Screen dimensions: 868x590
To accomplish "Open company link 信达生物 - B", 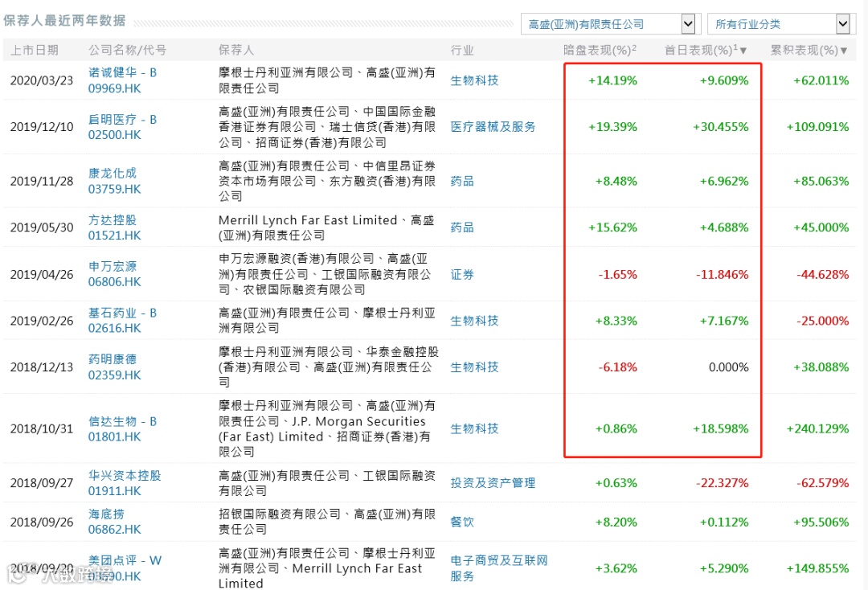I will [122, 422].
